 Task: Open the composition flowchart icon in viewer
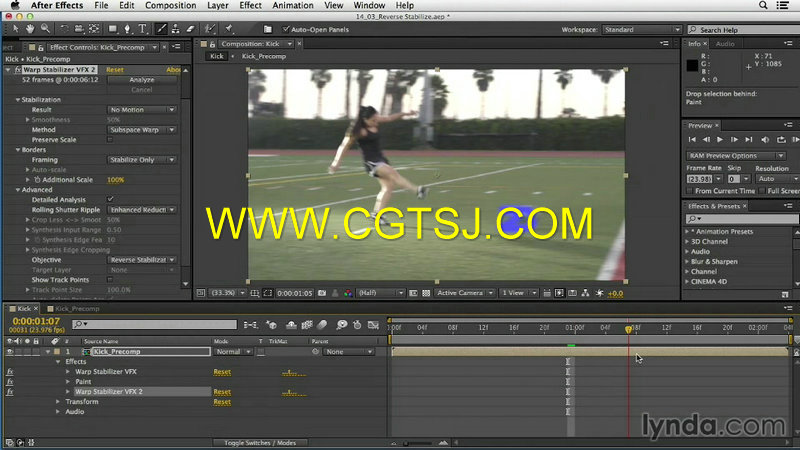click(585, 293)
